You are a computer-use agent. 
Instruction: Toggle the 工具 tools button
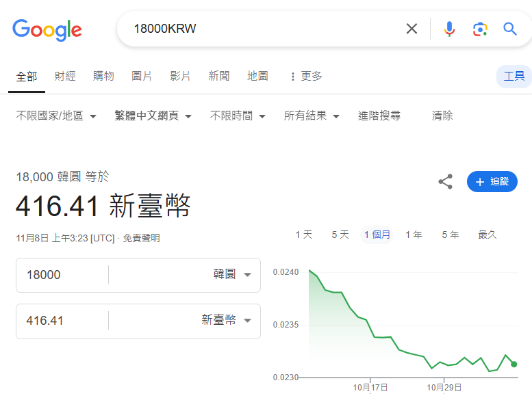coord(514,77)
